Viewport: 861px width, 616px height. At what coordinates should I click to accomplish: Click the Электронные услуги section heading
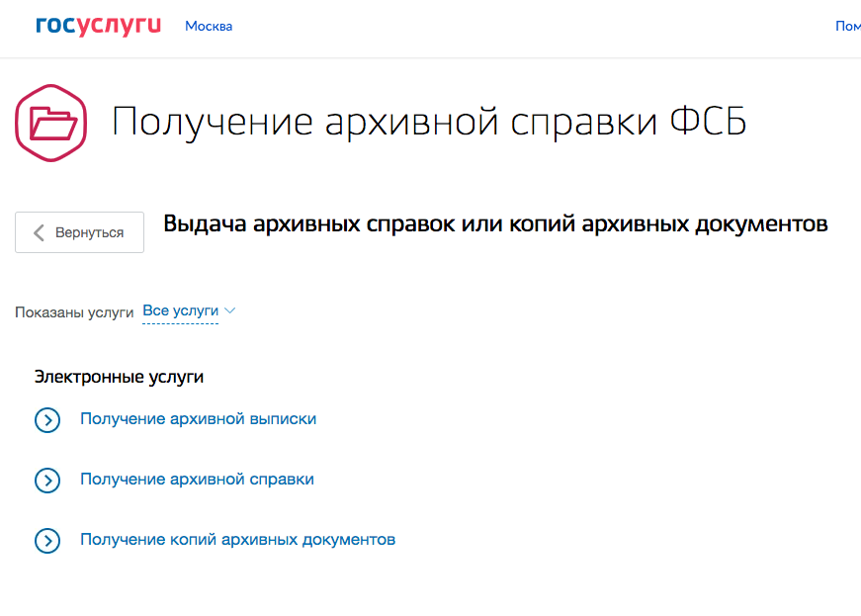120,377
